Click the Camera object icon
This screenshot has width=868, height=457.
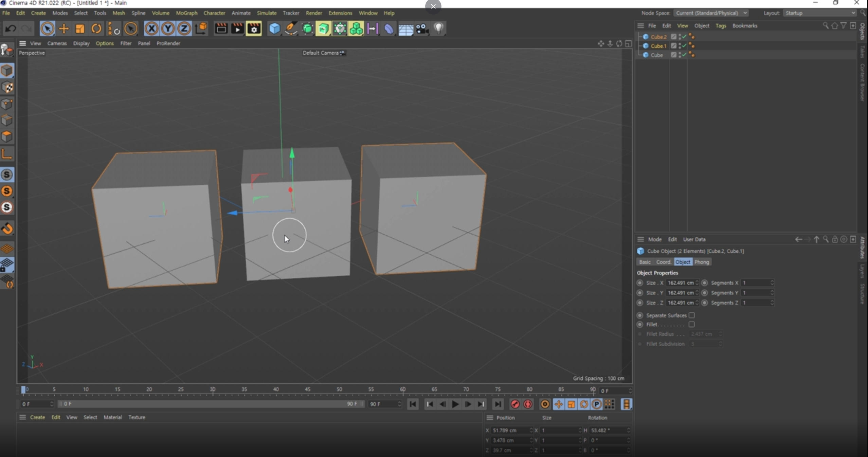422,29
